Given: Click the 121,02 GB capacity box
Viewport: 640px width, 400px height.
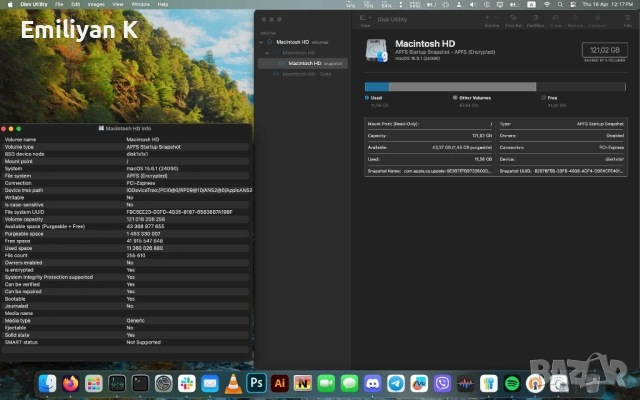Looking at the screenshot, I should (x=604, y=50).
